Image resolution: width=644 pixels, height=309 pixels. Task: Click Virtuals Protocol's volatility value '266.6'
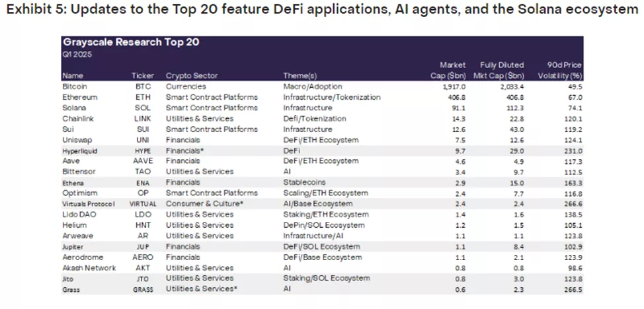pyautogui.click(x=573, y=204)
